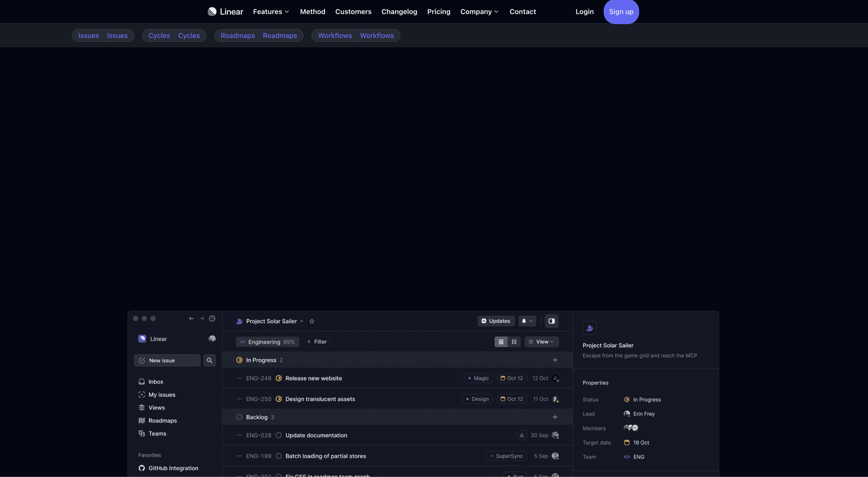Open Inbox in the sidebar

click(x=151, y=382)
